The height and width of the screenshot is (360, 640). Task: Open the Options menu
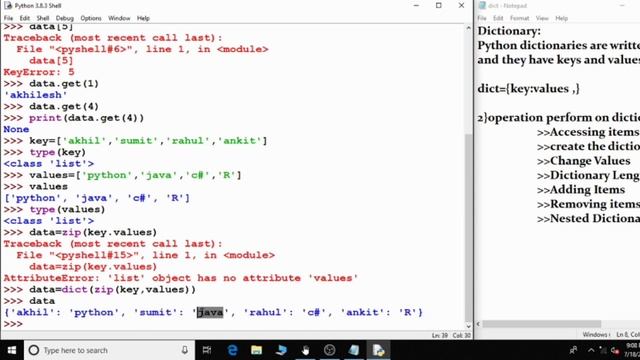(x=91, y=18)
